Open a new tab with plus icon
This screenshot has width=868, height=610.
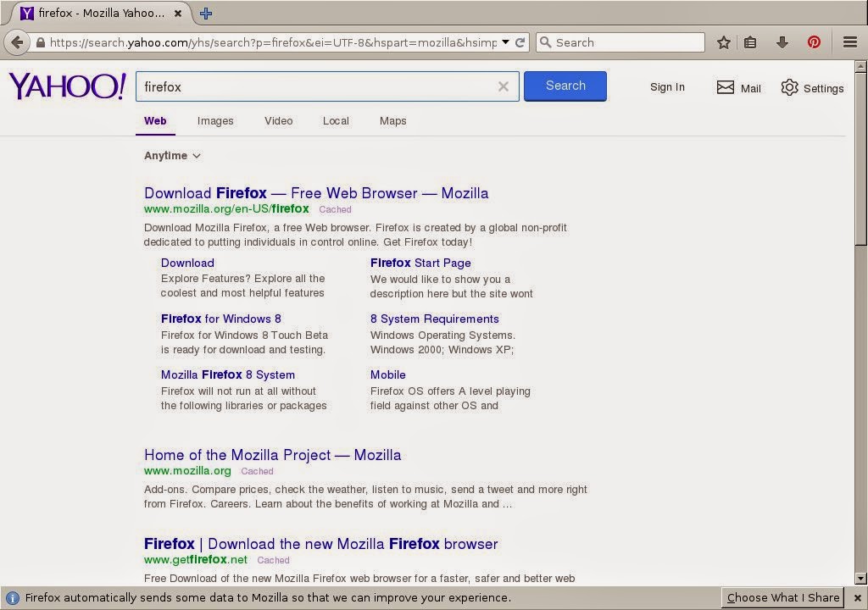(x=206, y=14)
